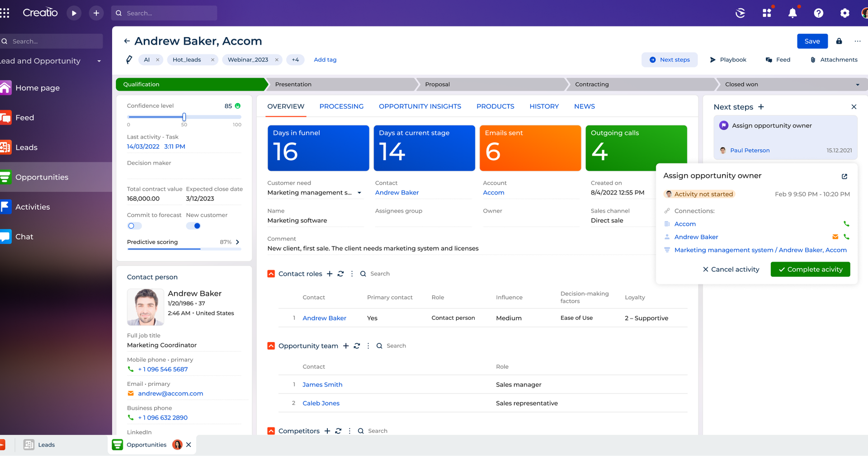The width and height of the screenshot is (868, 456).
Task: Open the help question mark icon
Action: [x=818, y=13]
